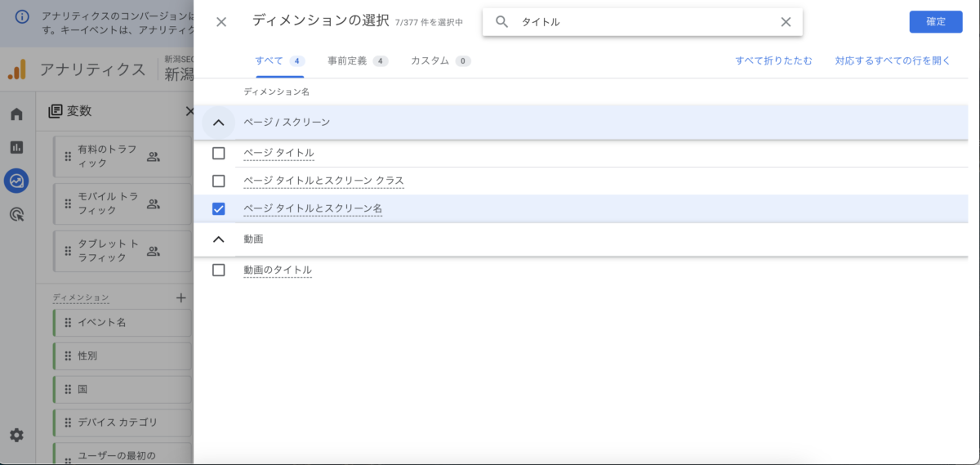
Task: Collapse the ページ / スクリーン group
Action: click(218, 123)
